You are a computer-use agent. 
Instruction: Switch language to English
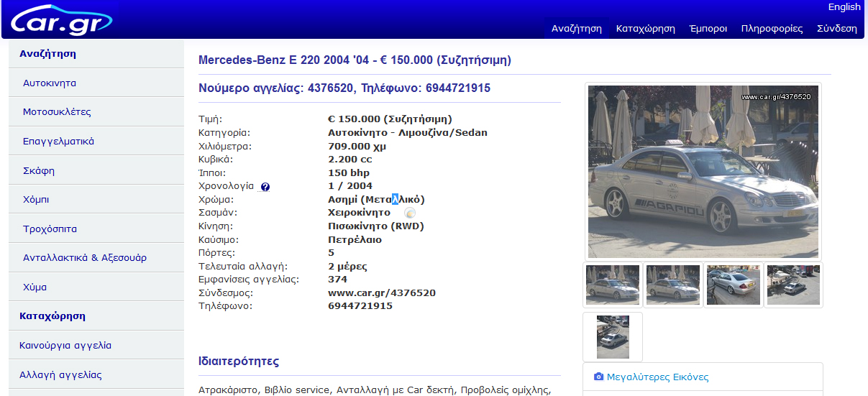point(844,7)
